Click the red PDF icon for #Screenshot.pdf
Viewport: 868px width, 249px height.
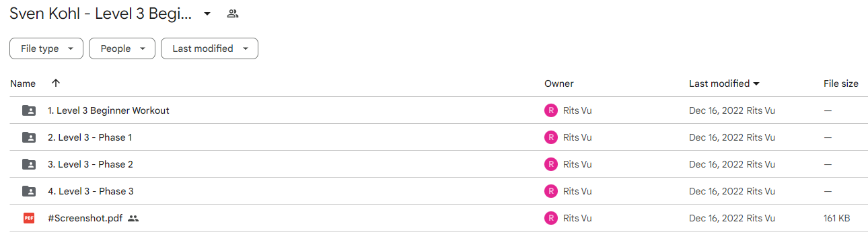coord(29,218)
